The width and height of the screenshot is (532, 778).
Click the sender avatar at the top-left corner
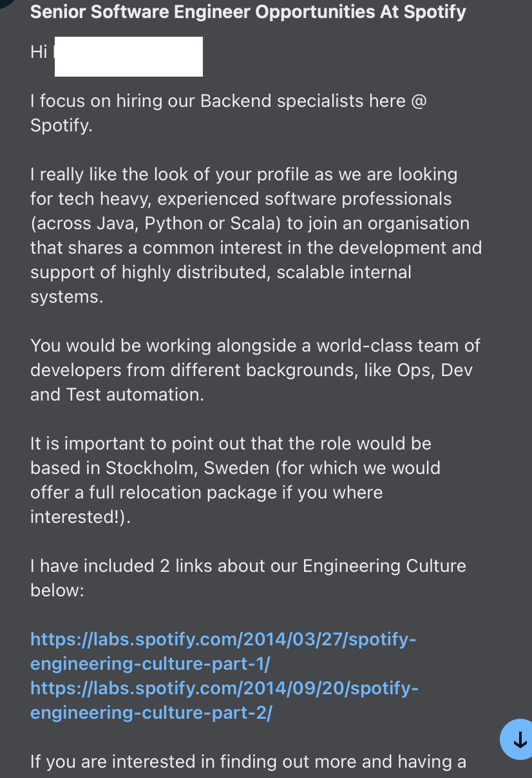click(x=6, y=4)
